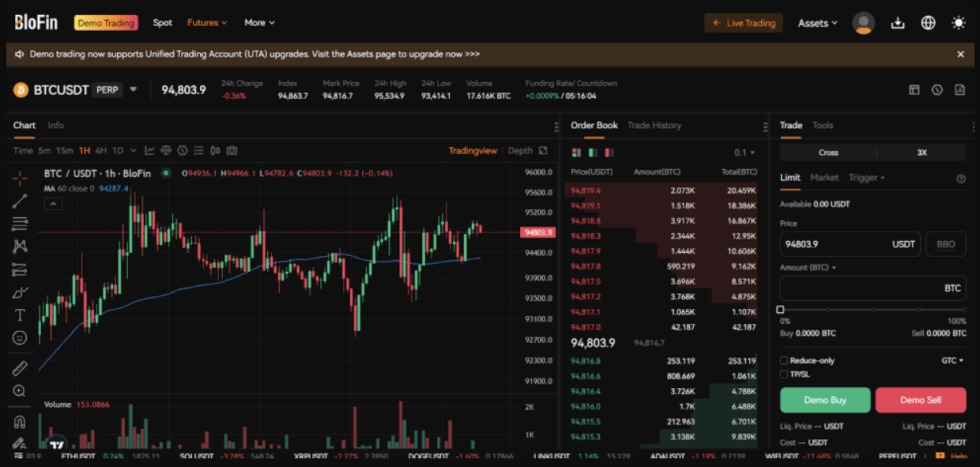Click the amount percentage slider handle
This screenshot has height=467, width=980.
tap(780, 309)
